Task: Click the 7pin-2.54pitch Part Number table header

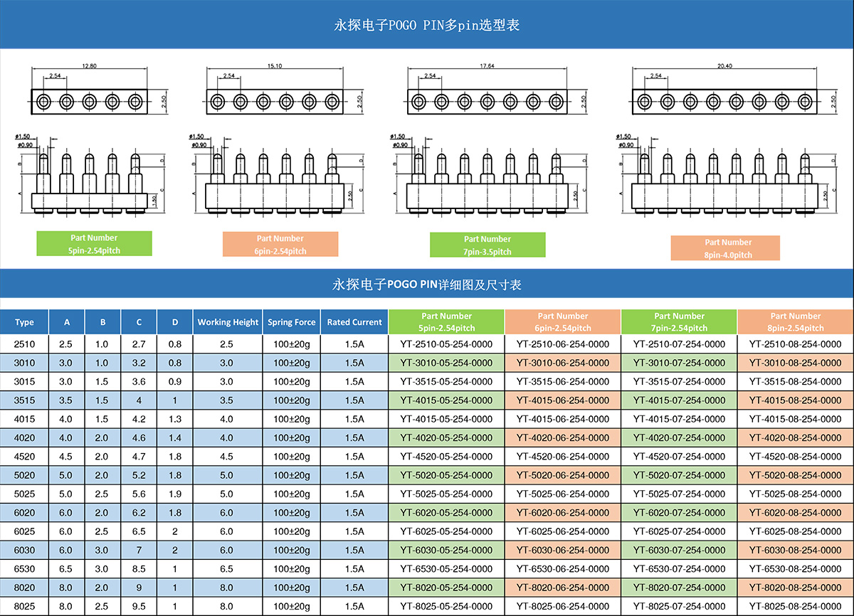Action: (x=679, y=322)
